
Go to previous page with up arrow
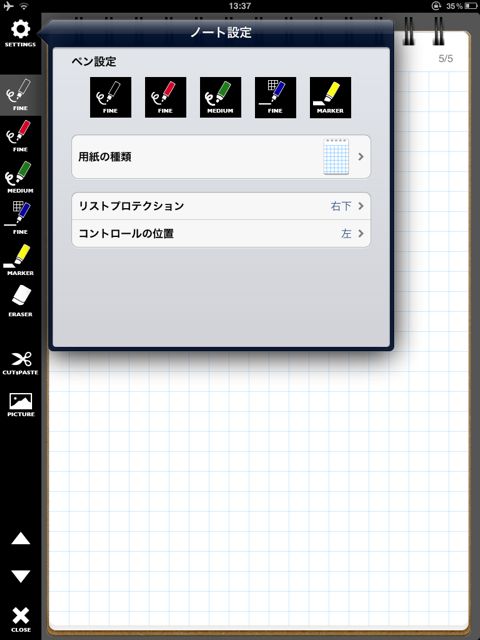tap(20, 539)
